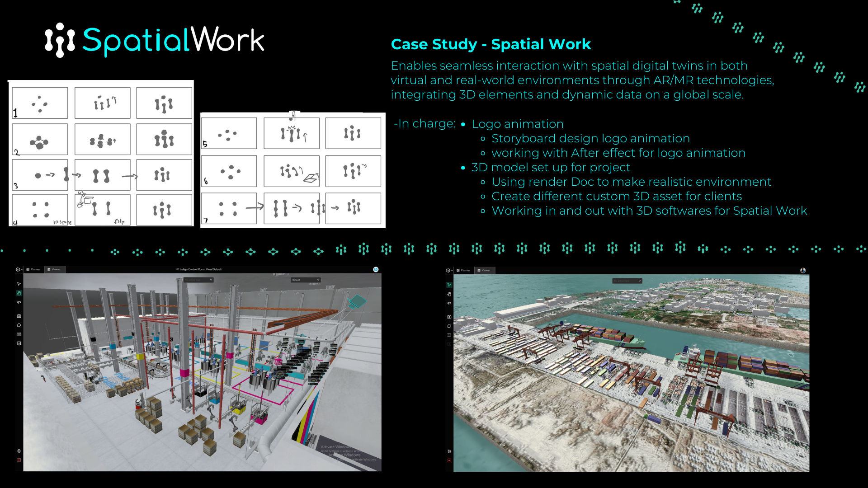Open settings gear in factory viewer sidebar
This screenshot has width=868, height=488.
click(19, 451)
